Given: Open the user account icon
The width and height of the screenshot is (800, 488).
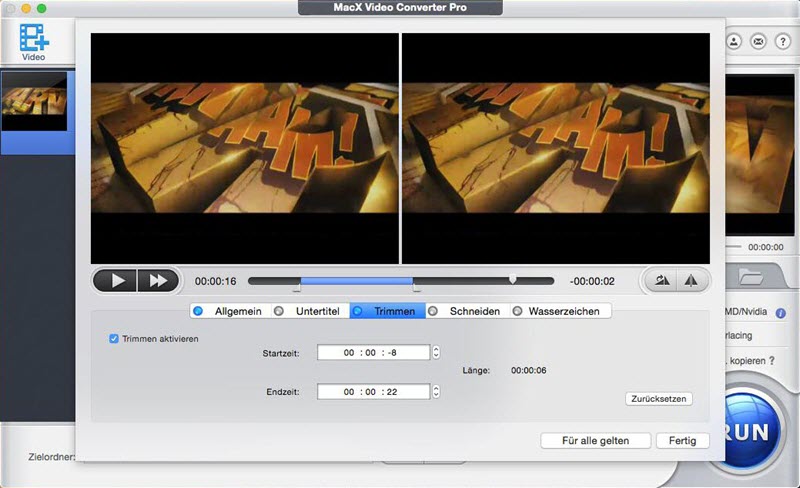Looking at the screenshot, I should click(734, 42).
